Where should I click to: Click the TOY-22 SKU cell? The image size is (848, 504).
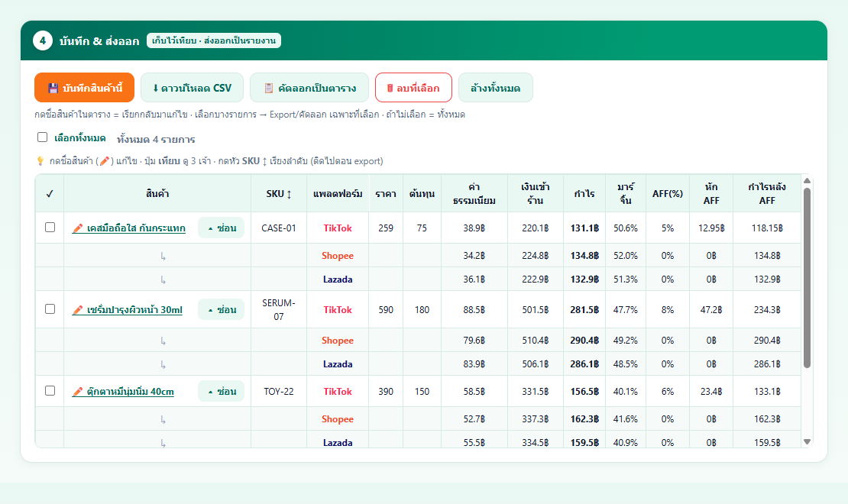click(279, 392)
